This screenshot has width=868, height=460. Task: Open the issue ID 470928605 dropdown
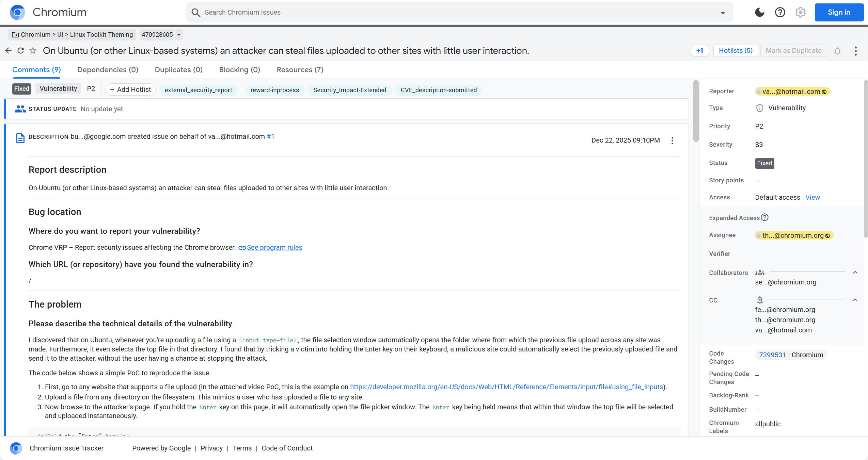[x=178, y=35]
